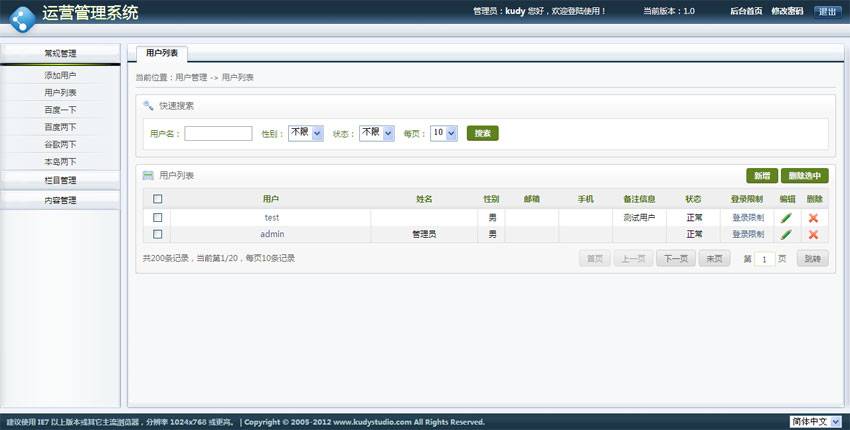
Task: Delete admin user with red X icon
Action: [813, 235]
